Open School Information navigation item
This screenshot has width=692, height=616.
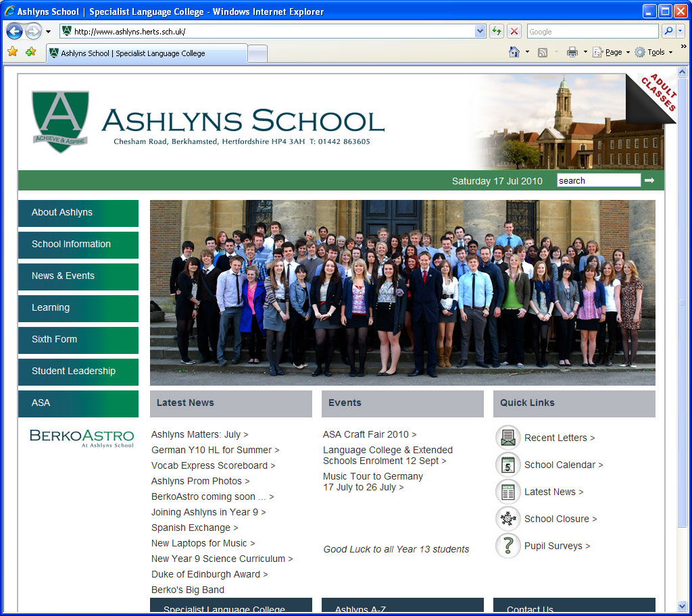pyautogui.click(x=78, y=245)
